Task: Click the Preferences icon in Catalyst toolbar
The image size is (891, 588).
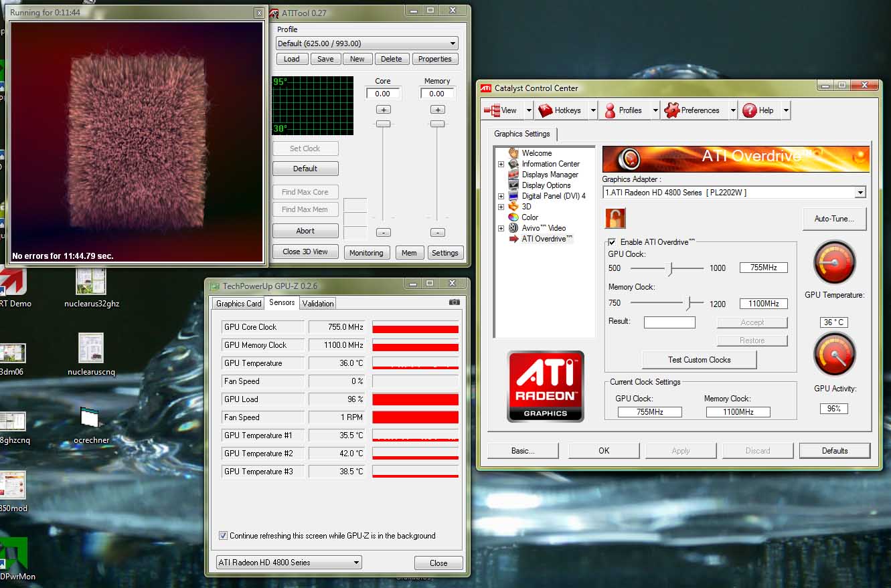Action: click(671, 110)
